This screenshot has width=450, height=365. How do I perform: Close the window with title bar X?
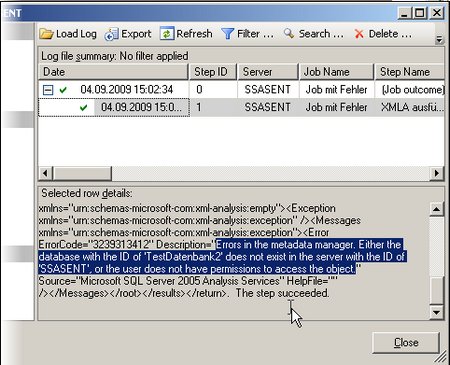coord(437,13)
